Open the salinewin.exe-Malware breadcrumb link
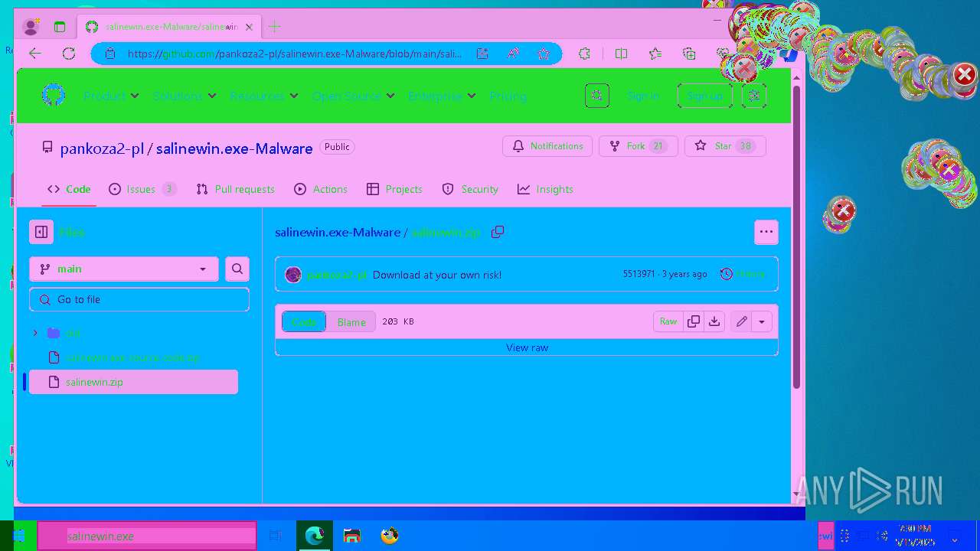Image resolution: width=980 pixels, height=551 pixels. click(338, 232)
